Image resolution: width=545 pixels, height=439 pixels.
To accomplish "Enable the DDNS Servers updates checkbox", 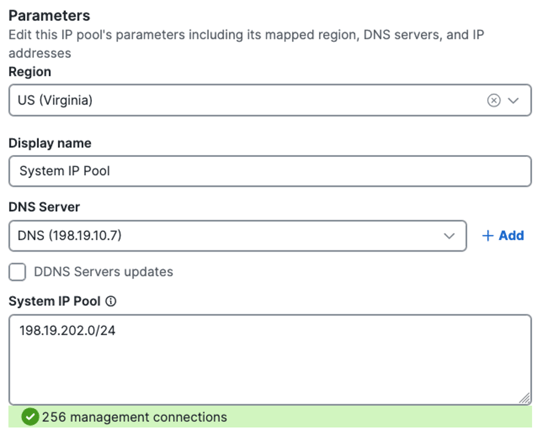I will point(17,272).
